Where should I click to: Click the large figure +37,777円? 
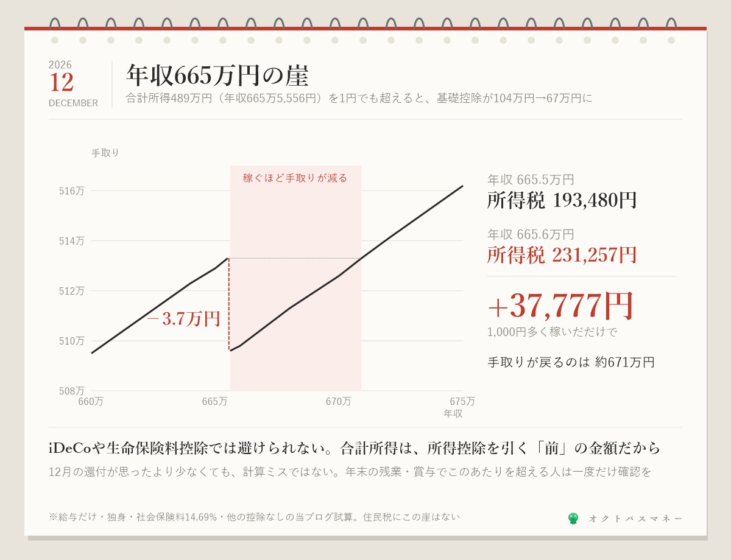pyautogui.click(x=561, y=306)
